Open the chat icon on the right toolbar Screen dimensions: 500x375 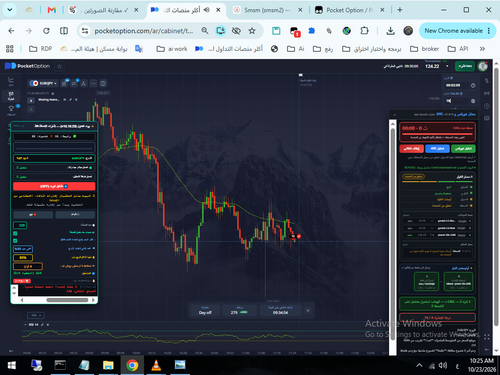coord(487,118)
